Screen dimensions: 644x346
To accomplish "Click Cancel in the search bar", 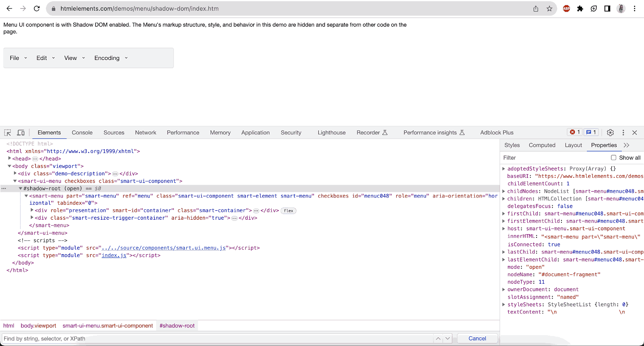I will tap(477, 338).
